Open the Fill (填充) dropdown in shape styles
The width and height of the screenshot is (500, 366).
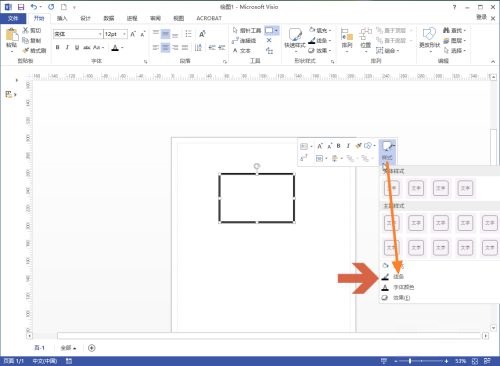(320, 30)
